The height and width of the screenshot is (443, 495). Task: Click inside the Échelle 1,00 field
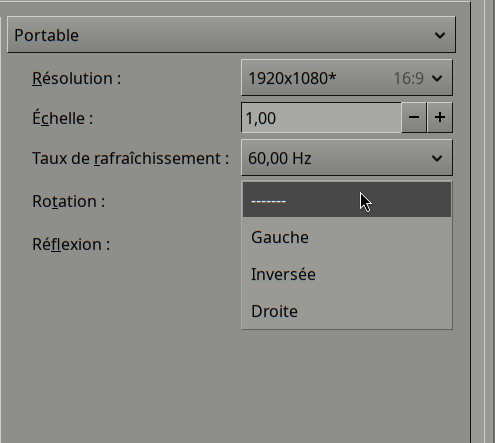coord(321,118)
